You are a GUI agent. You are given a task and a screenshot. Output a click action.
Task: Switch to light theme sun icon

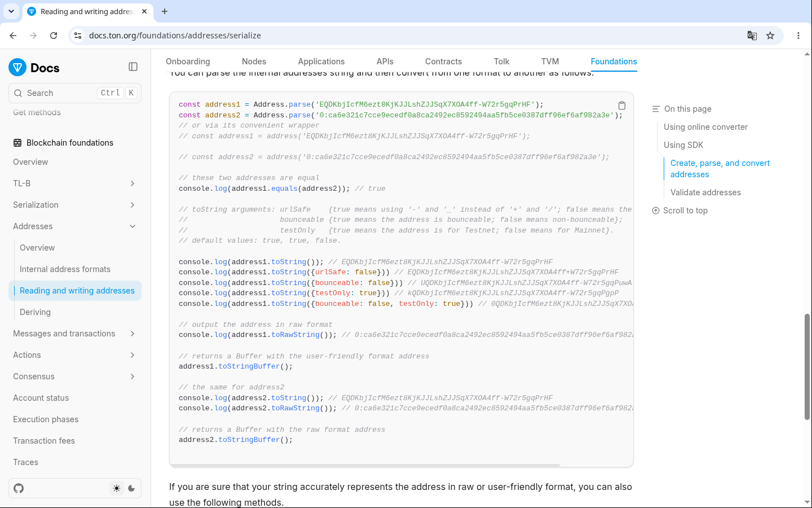tap(117, 488)
